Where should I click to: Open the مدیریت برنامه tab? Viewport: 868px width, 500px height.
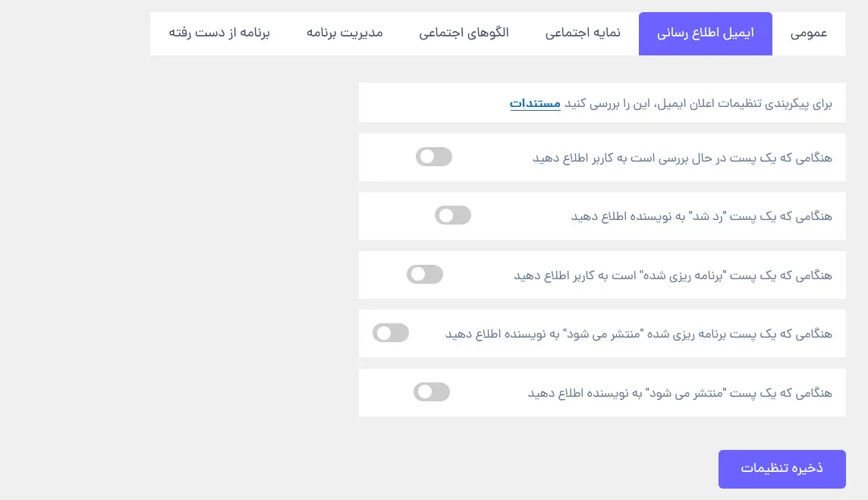[x=345, y=33]
